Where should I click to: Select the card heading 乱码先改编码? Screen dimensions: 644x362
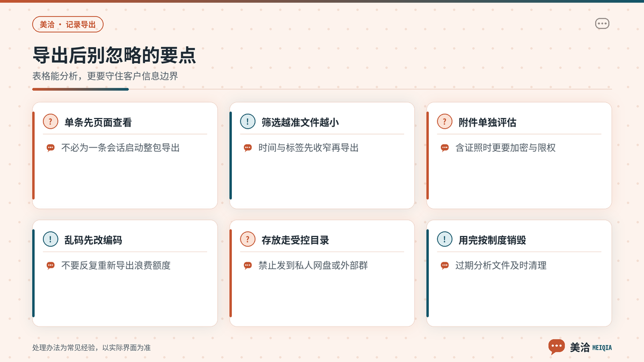[x=93, y=240]
